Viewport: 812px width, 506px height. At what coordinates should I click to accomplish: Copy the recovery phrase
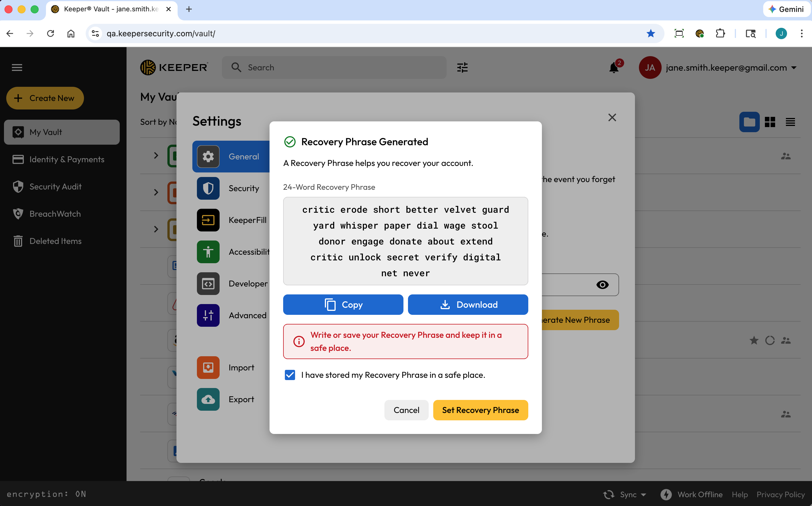click(x=343, y=305)
